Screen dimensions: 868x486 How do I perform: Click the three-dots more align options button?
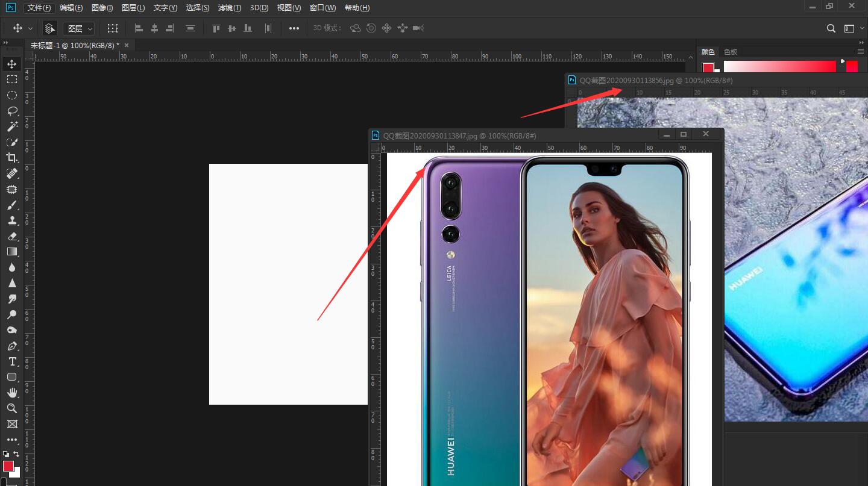294,28
